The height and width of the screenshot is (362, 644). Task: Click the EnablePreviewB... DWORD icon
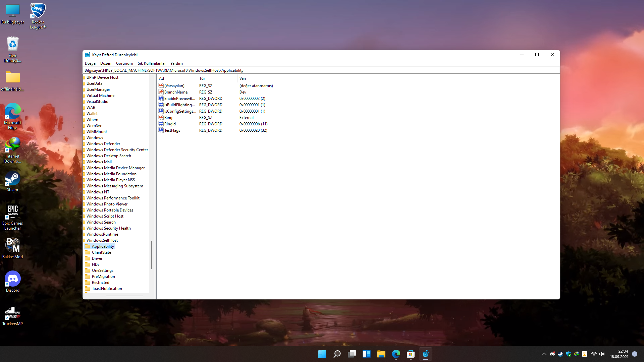point(161,99)
